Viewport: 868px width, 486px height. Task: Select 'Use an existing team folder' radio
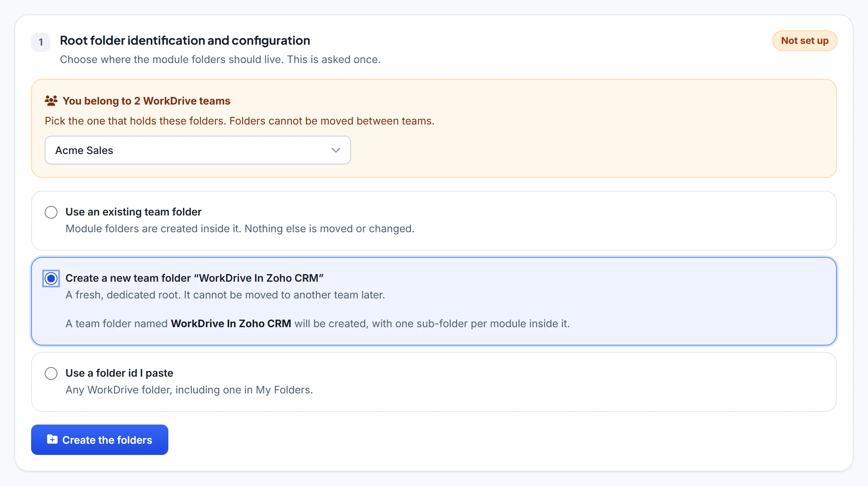click(x=51, y=212)
